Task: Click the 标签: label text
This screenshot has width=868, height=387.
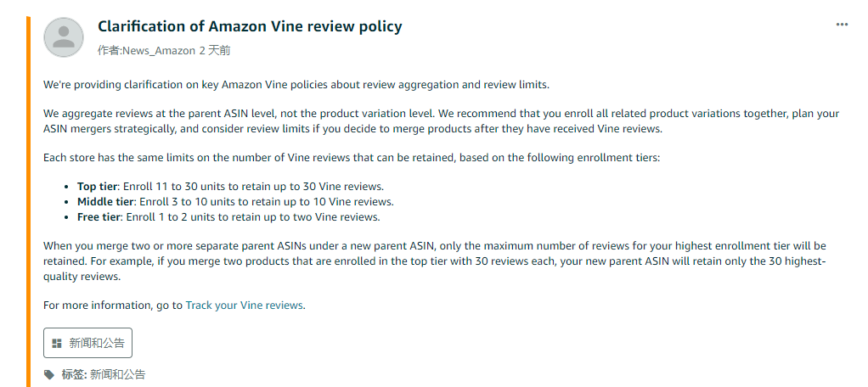Action: (75, 374)
